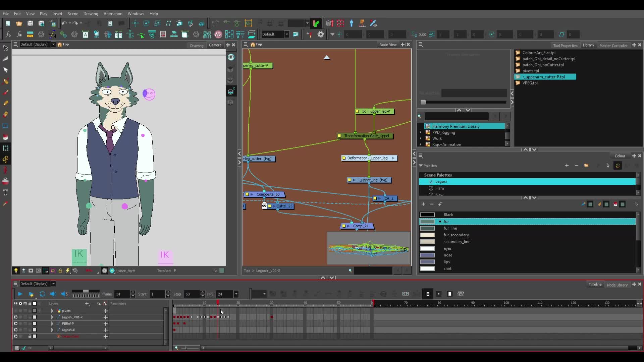
Task: Expand the Work library folder
Action: [x=420, y=138]
